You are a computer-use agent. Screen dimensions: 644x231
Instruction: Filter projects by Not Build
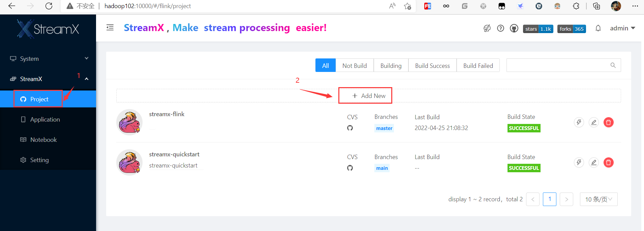[355, 66]
